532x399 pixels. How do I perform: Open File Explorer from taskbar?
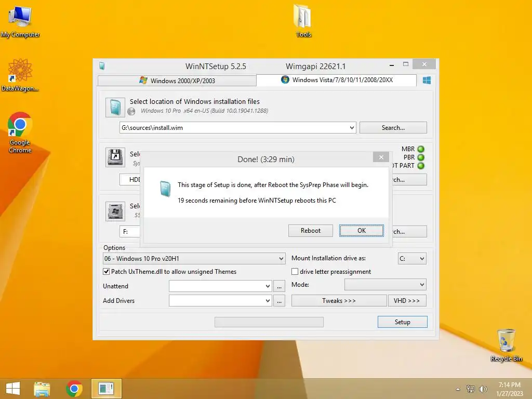click(x=42, y=389)
